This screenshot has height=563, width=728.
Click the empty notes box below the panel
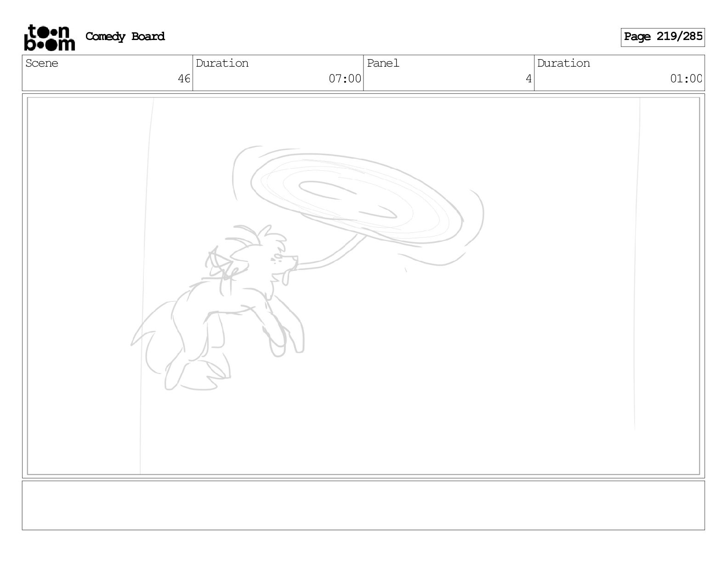click(363, 506)
